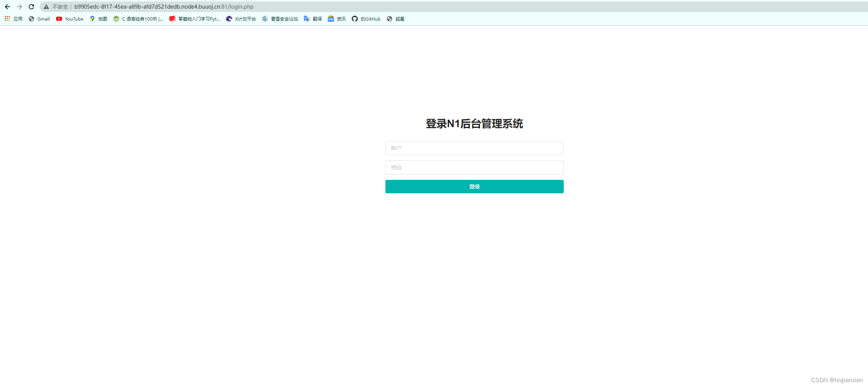
Task: Open the C语言经典100例 bookmark
Action: tap(138, 19)
